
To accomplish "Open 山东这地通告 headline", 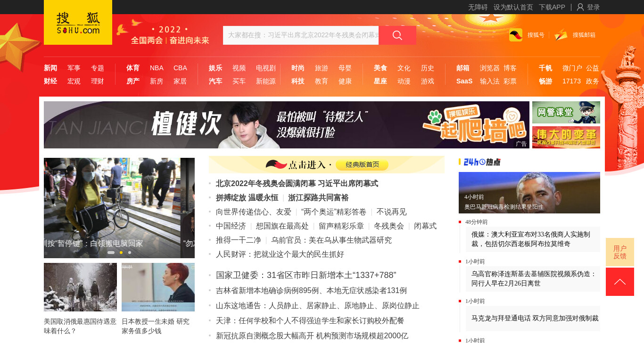I will coord(318,306).
